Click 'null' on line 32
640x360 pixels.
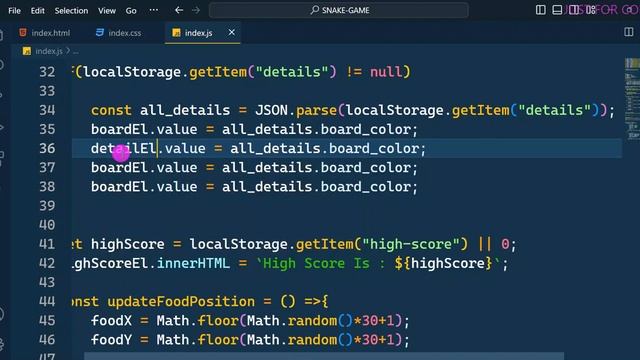[x=386, y=72]
